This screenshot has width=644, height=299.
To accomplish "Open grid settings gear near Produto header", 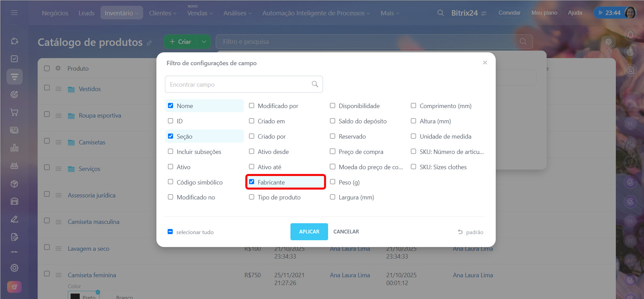I will [x=58, y=68].
